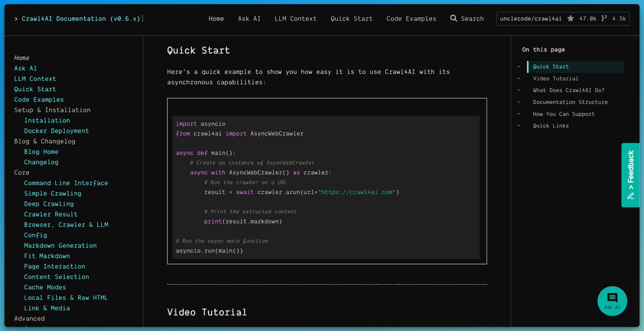This screenshot has width=644, height=331.
Task: Click the search magnifier icon
Action: pyautogui.click(x=454, y=18)
